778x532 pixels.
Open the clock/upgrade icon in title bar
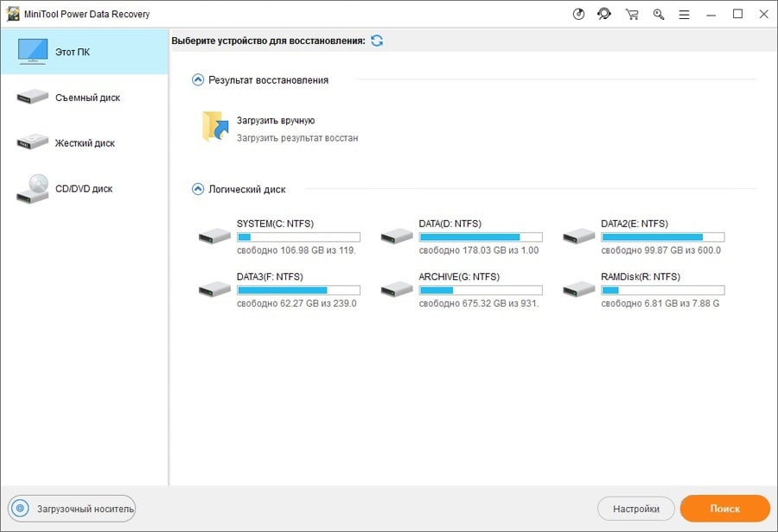coord(578,15)
